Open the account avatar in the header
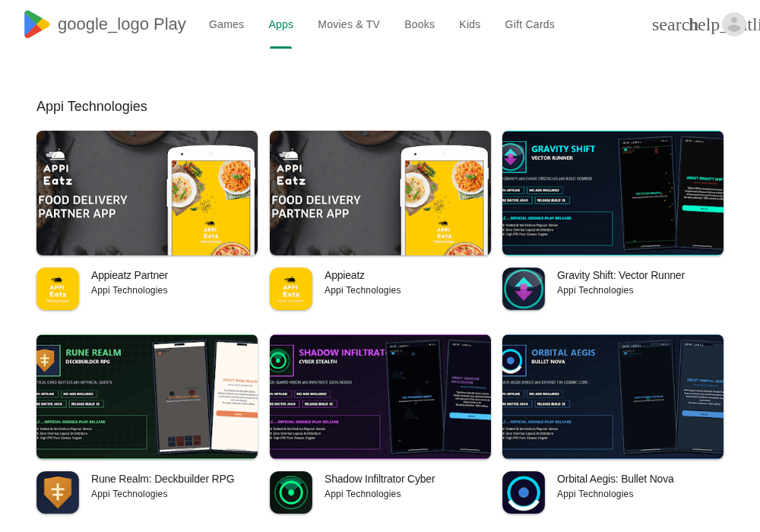The height and width of the screenshot is (532, 760). (734, 24)
